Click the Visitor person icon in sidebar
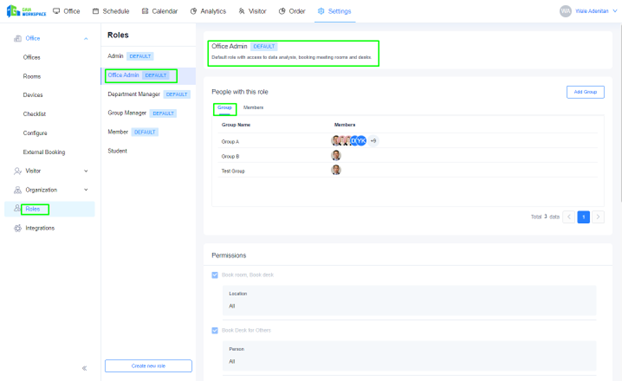This screenshot has width=622, height=381. click(17, 171)
